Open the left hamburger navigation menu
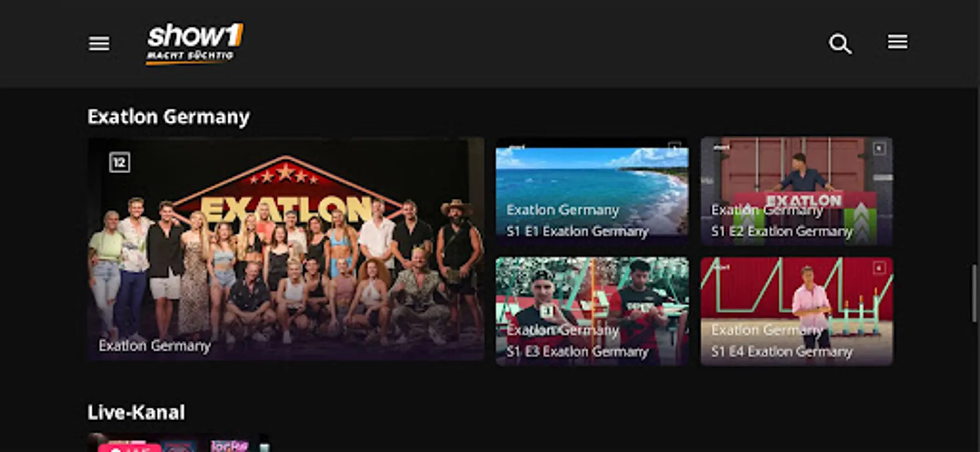 coord(99,43)
